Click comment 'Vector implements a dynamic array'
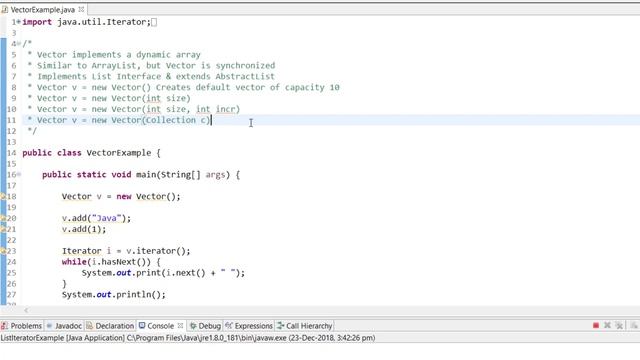The height and width of the screenshot is (360, 640). click(x=119, y=55)
